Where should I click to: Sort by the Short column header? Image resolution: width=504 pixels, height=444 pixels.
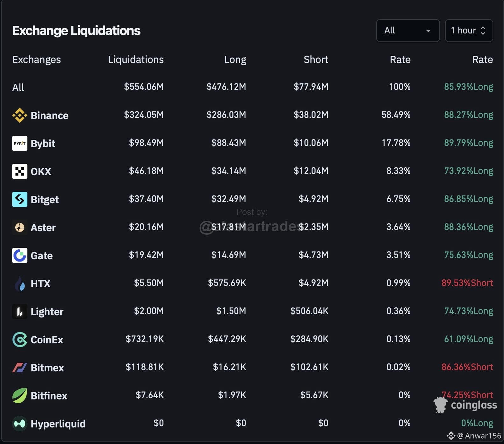(x=316, y=60)
